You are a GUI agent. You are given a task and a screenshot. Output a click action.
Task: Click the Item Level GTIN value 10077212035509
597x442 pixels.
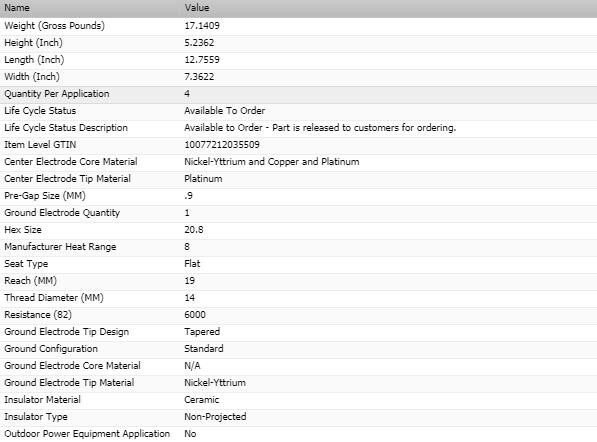click(222, 145)
